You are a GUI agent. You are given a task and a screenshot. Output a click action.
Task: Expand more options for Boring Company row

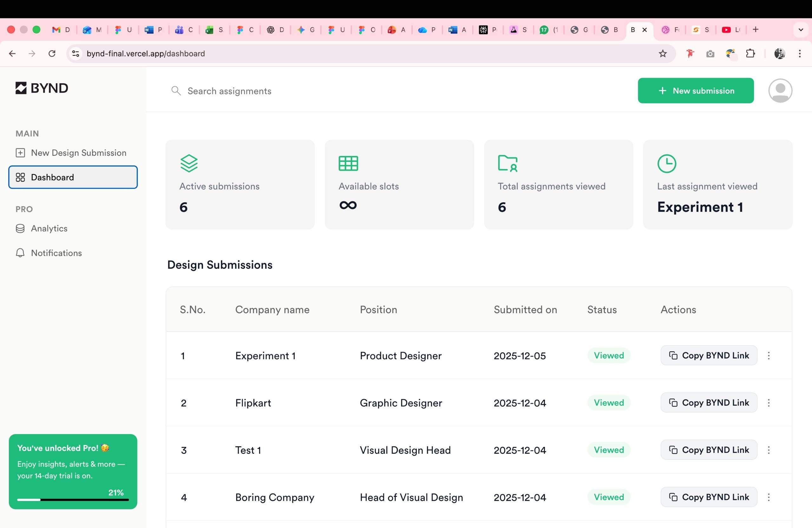pyautogui.click(x=768, y=497)
